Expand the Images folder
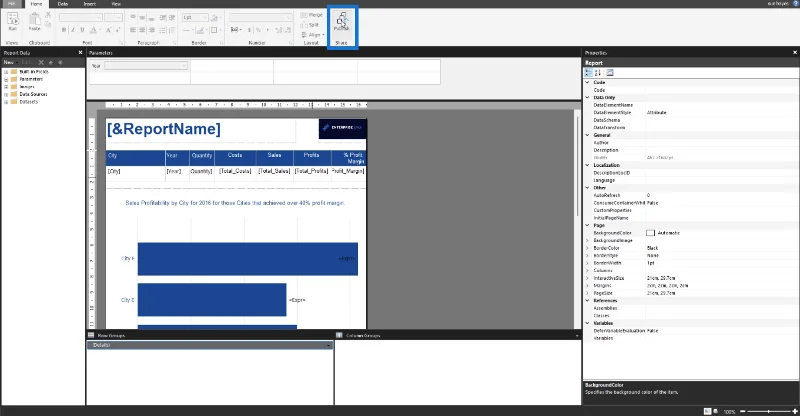Viewport: 800px width, 416px height. [6, 87]
